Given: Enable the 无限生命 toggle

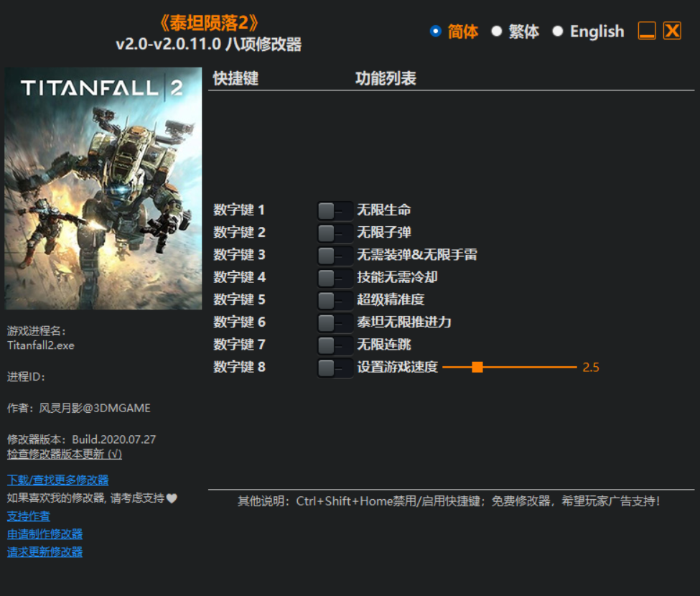Looking at the screenshot, I should [x=334, y=210].
